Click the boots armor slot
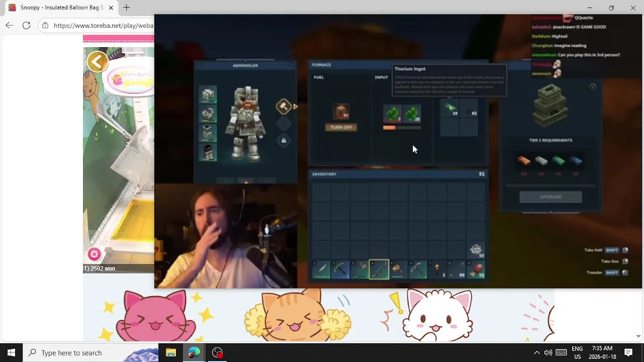 pos(208,152)
